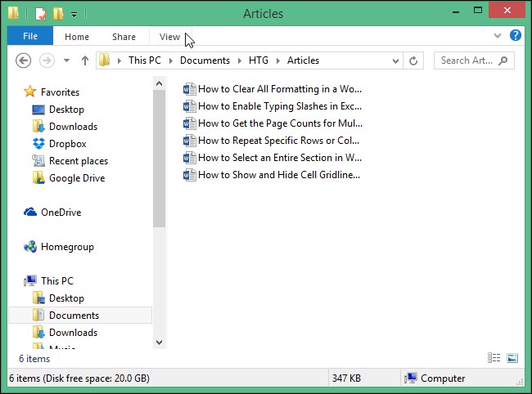The width and height of the screenshot is (532, 394).
Task: Open Downloads under Favorites
Action: click(x=74, y=127)
